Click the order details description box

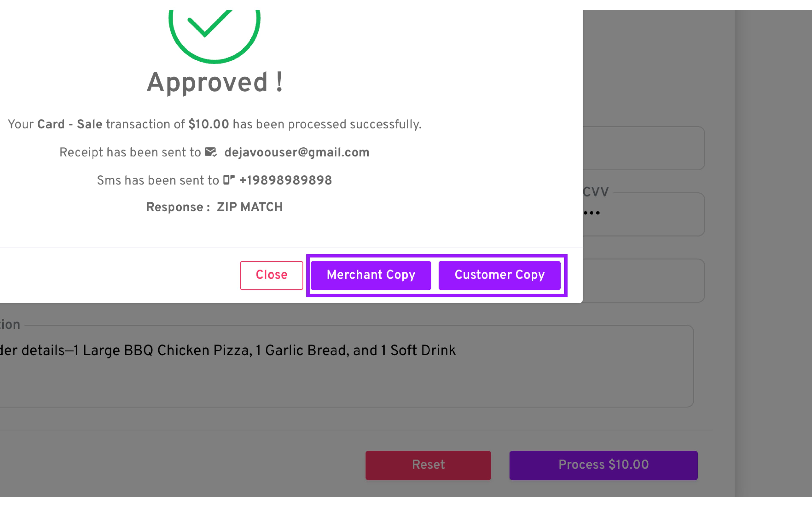coord(346,366)
